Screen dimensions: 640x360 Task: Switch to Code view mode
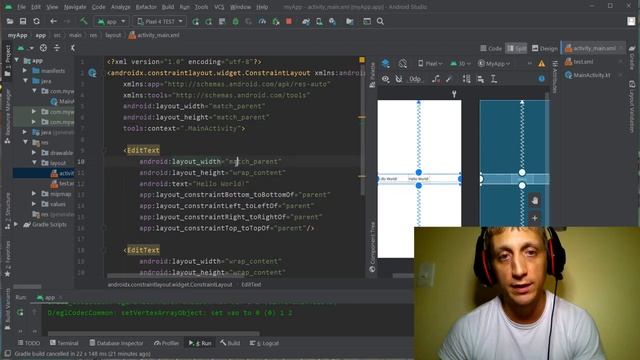click(x=491, y=48)
